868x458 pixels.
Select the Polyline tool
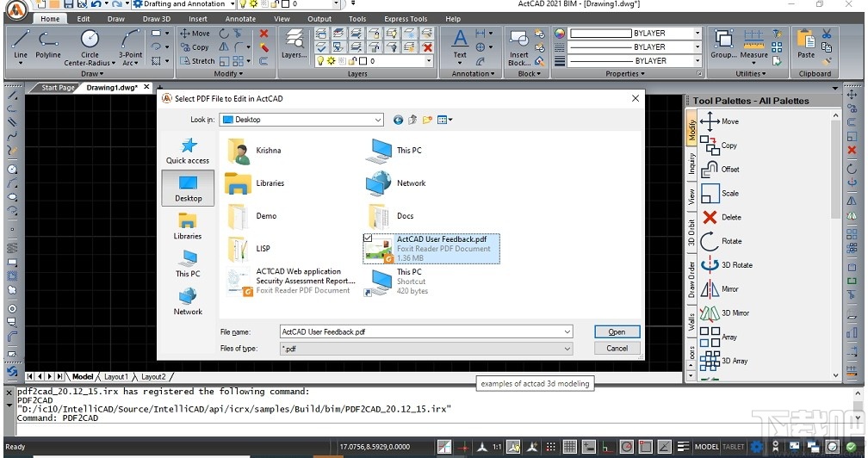(x=48, y=44)
